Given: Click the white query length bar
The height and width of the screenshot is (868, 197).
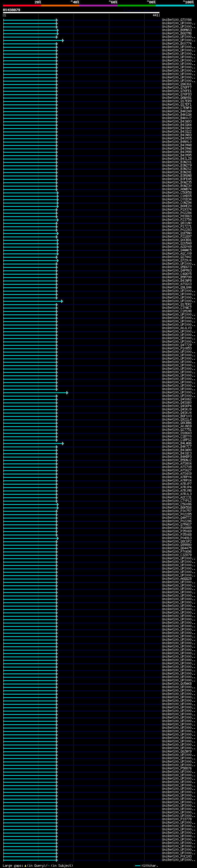Looking at the screenshot, I should [81, 12].
